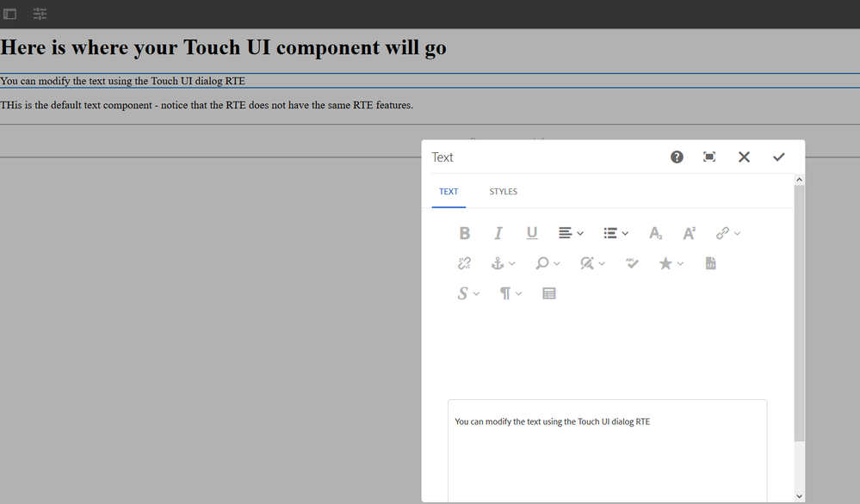Open the special characters star icon
Screen dimensions: 860x504
(x=671, y=263)
